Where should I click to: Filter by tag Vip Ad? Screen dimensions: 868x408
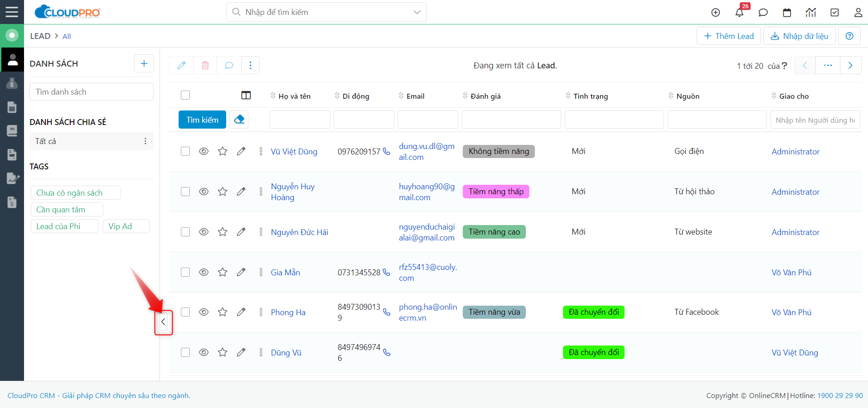tap(126, 226)
